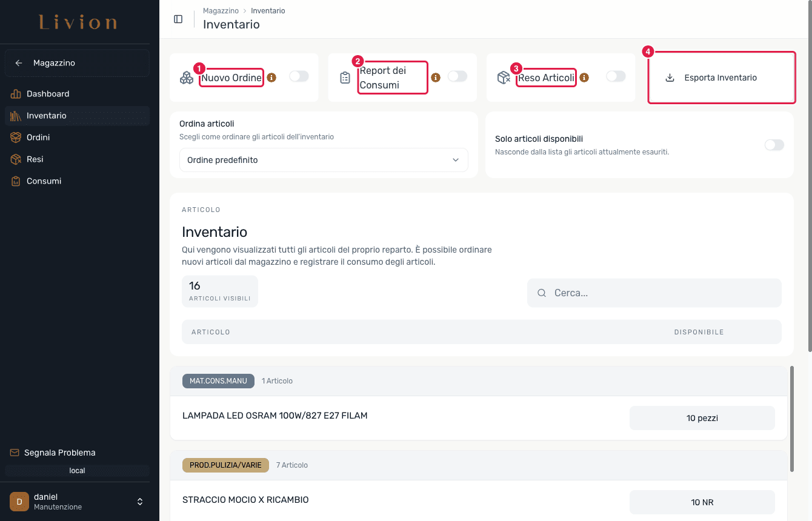Toggle the sidebar panel icon

point(178,19)
